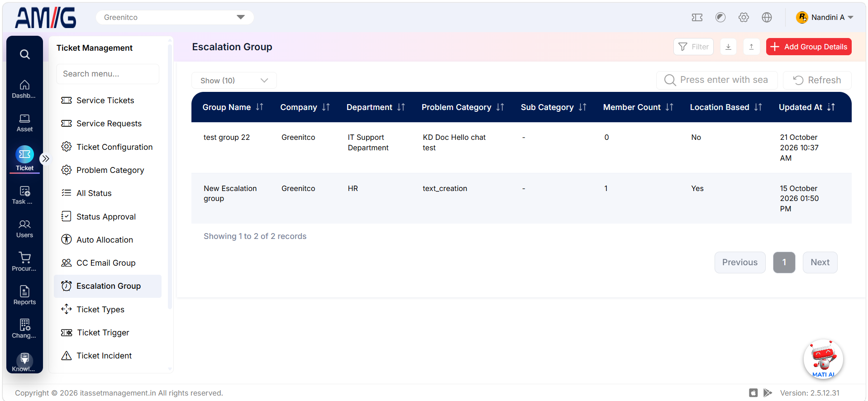Screen dimensions: 868x401
Task: Click the 'New Escalation group' row name
Action: pos(230,193)
